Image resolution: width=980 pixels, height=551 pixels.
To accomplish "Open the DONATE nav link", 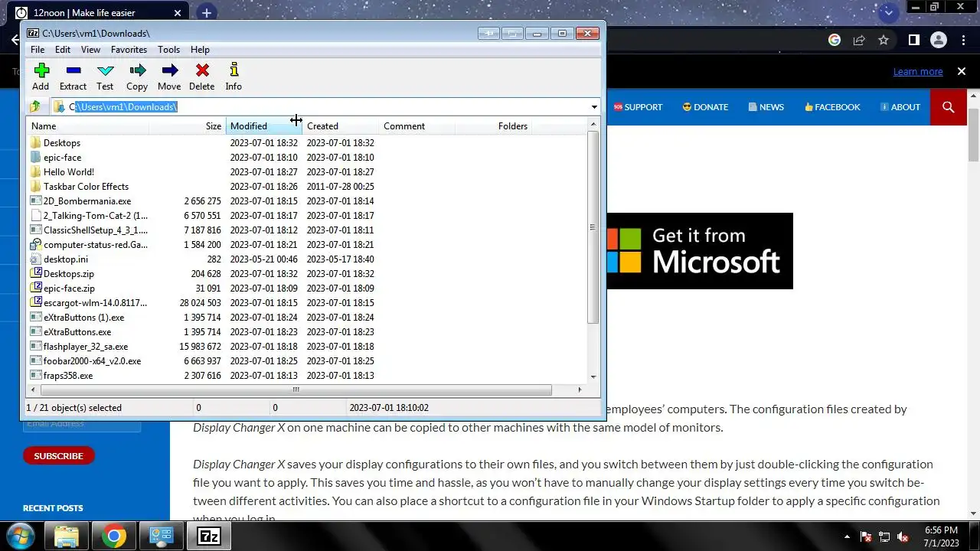I will click(705, 107).
